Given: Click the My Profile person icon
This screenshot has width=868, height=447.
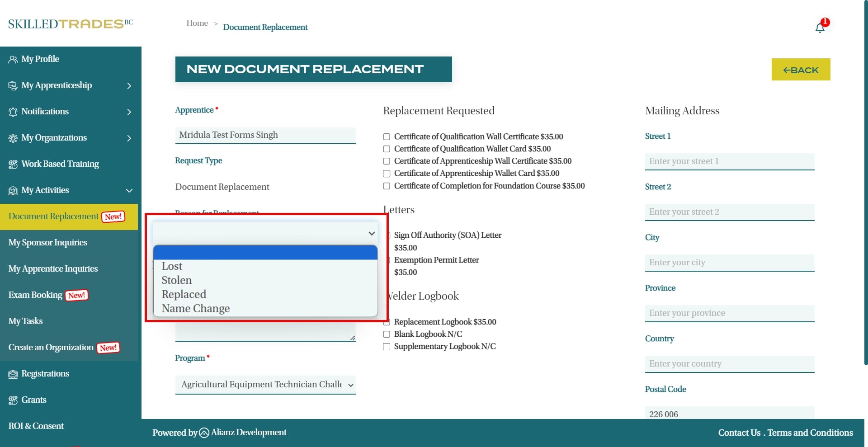Looking at the screenshot, I should tap(13, 60).
